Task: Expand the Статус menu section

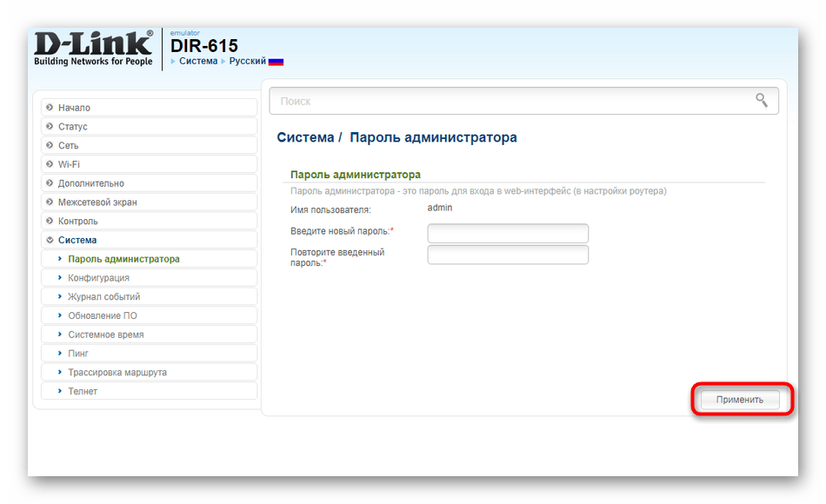Action: (149, 126)
